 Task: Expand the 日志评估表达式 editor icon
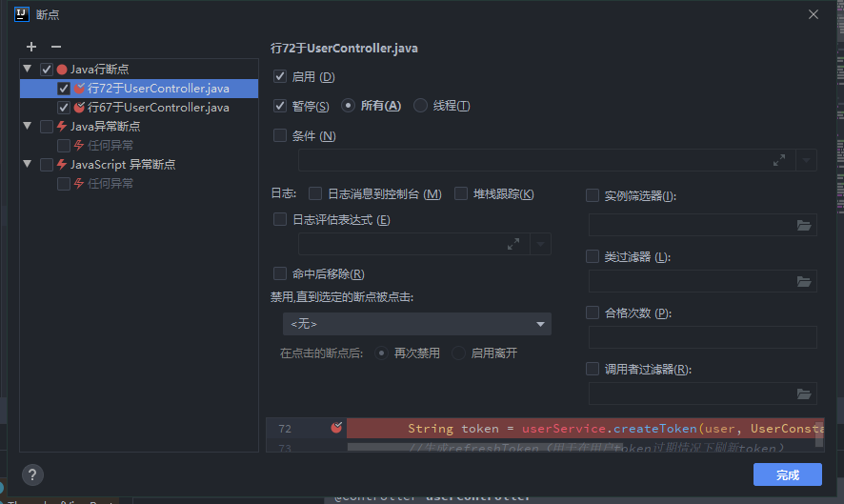513,245
